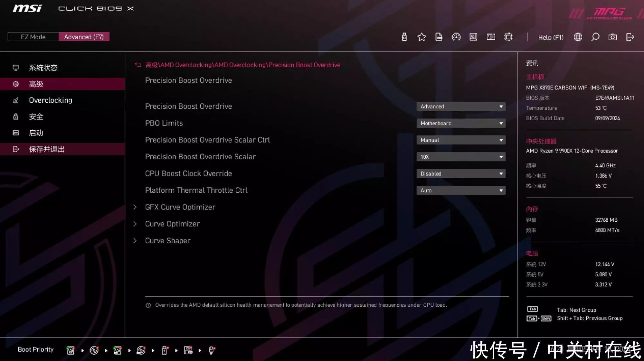The height and width of the screenshot is (361, 644).
Task: Select first optical disc boot priority icon
Action: [94, 350]
